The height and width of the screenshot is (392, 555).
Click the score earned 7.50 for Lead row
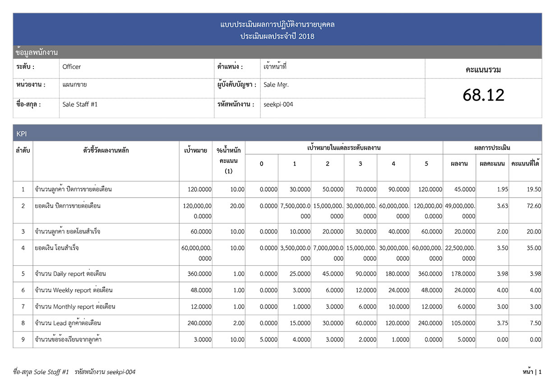tap(535, 323)
